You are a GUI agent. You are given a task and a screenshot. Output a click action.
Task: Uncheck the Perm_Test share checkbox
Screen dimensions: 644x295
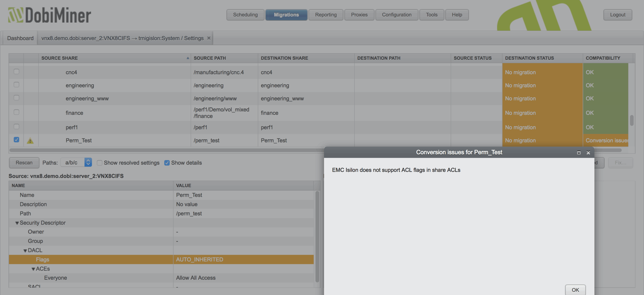pyautogui.click(x=16, y=140)
